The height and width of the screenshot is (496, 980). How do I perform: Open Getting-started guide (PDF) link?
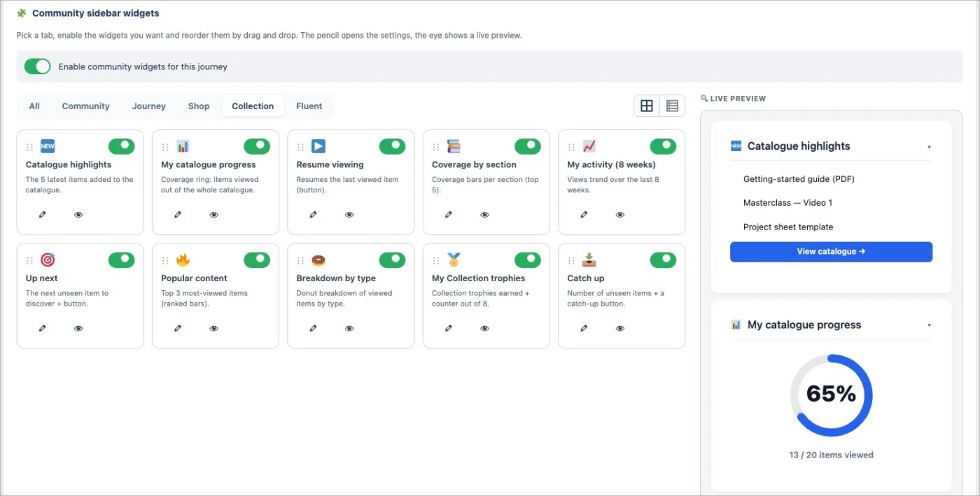[799, 179]
